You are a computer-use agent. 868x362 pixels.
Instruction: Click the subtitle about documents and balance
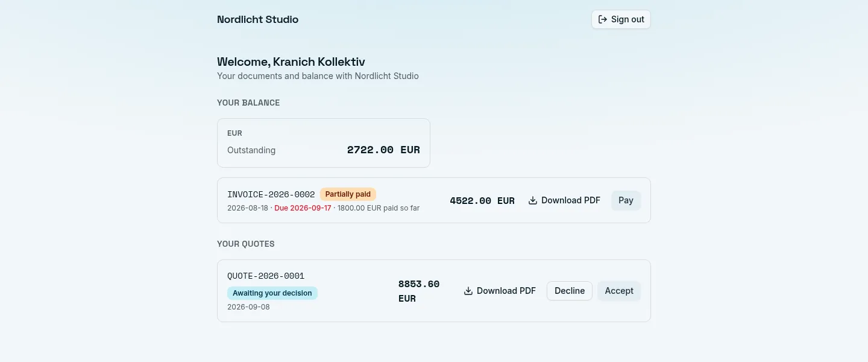[318, 76]
